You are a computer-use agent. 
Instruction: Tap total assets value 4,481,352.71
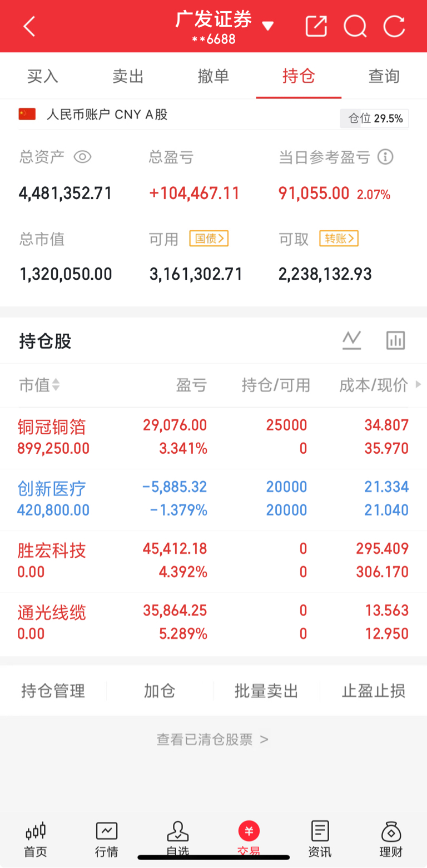(66, 194)
